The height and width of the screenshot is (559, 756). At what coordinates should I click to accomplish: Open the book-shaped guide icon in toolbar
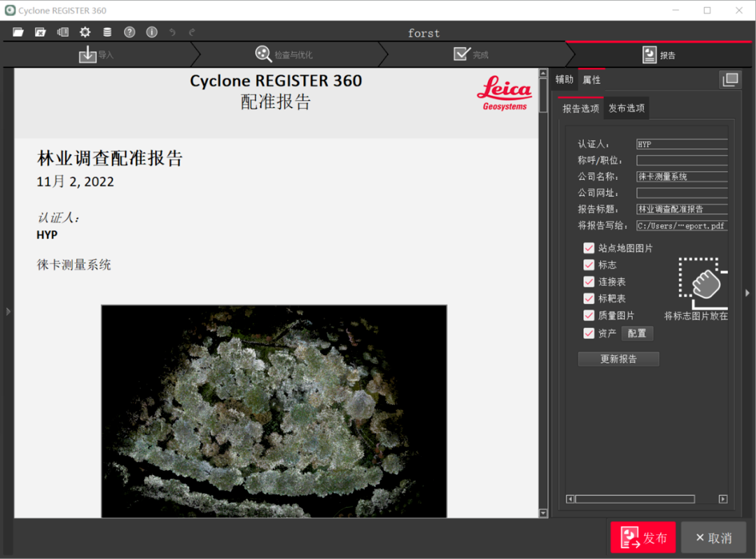[63, 32]
